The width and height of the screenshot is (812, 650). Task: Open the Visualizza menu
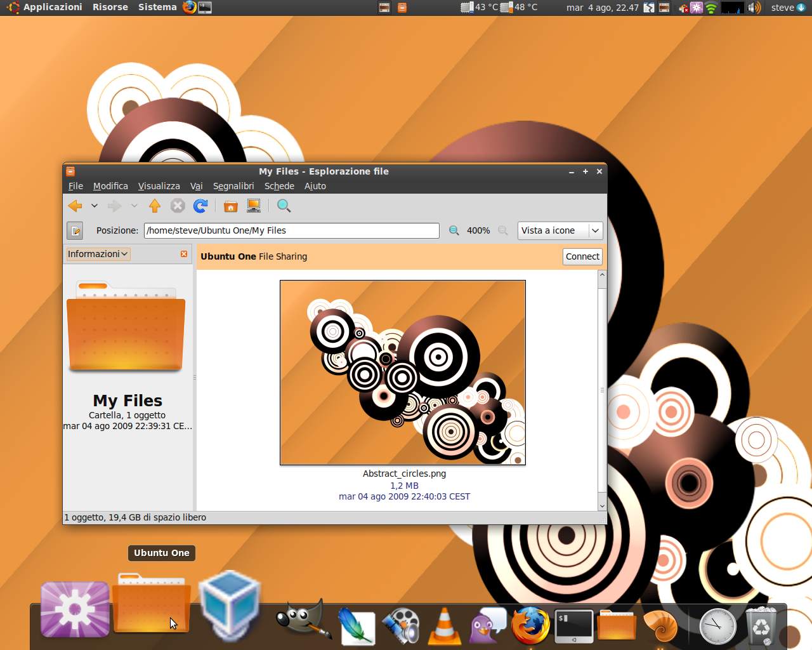click(159, 186)
